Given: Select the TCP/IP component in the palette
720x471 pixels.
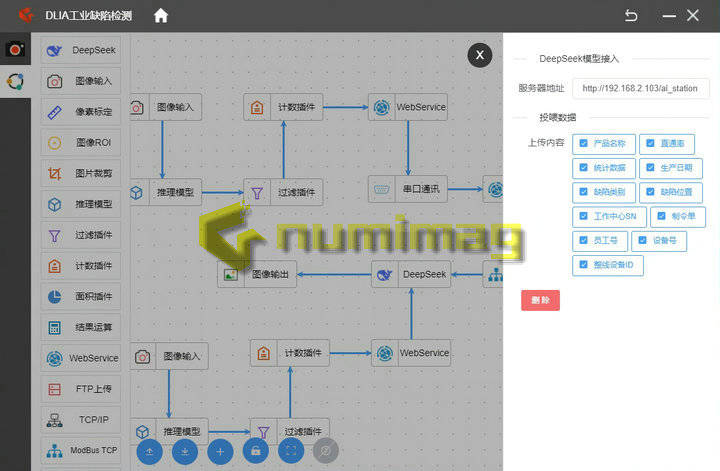Looking at the screenshot, I should click(x=81, y=420).
